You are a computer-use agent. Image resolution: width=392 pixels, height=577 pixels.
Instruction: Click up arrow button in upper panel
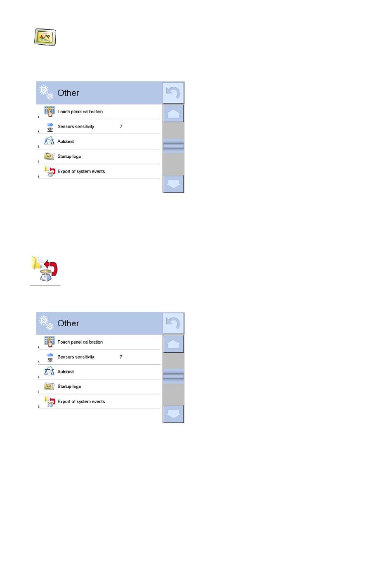click(x=173, y=114)
